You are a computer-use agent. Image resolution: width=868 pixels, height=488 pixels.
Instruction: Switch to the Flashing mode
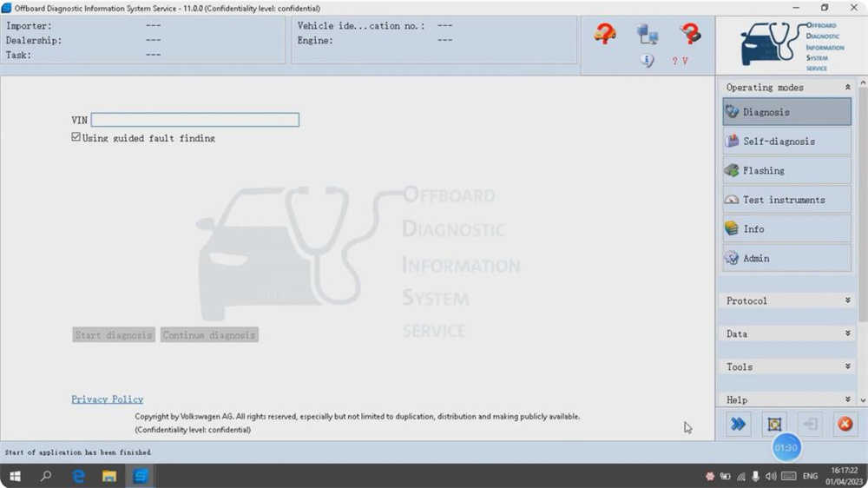point(786,170)
